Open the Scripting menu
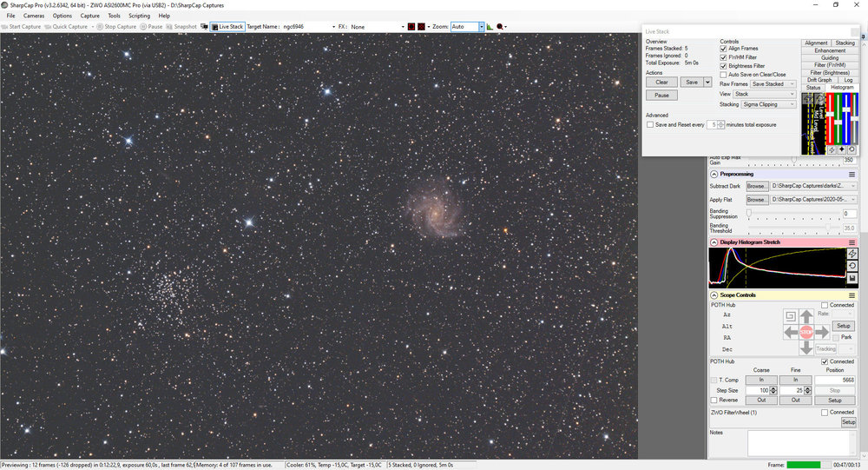 140,16
